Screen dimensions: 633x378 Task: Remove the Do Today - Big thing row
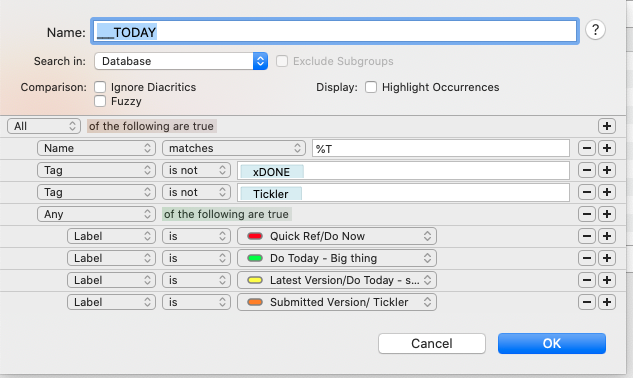click(x=587, y=258)
